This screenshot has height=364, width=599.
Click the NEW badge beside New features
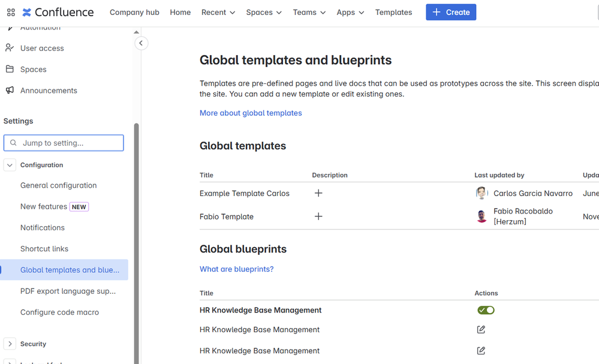79,207
